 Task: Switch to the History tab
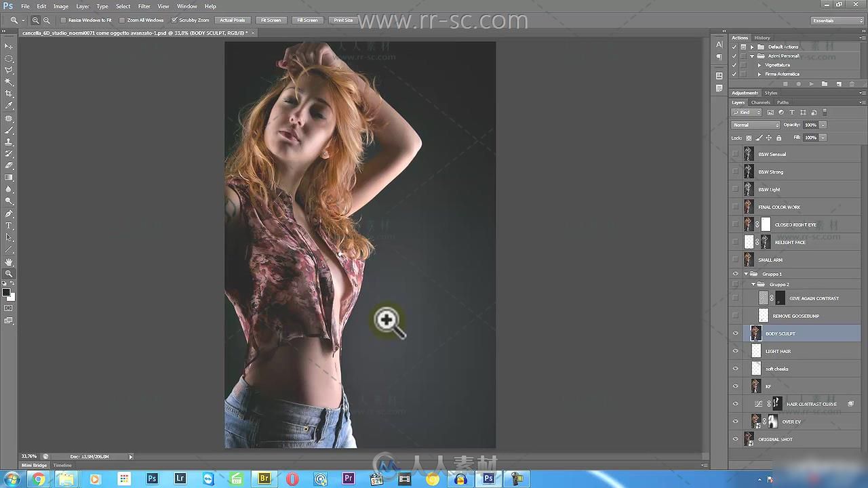762,38
